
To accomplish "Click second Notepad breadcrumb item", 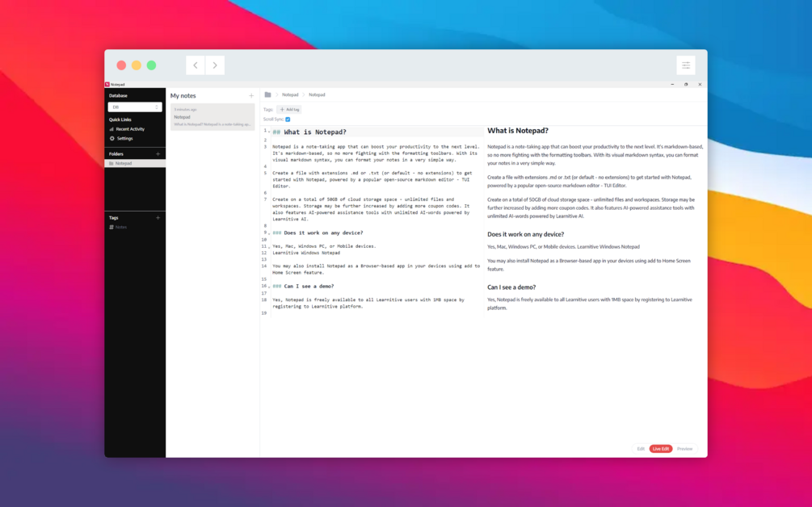I will point(317,94).
